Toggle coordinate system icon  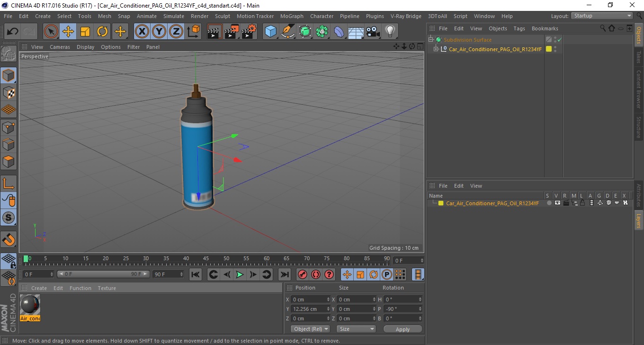[193, 32]
